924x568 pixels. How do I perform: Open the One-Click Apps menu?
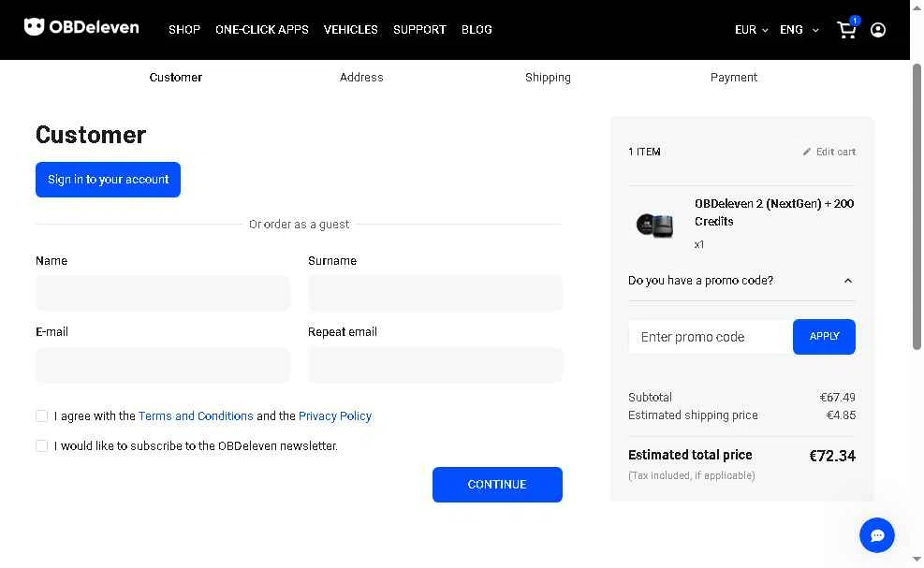pos(262,30)
